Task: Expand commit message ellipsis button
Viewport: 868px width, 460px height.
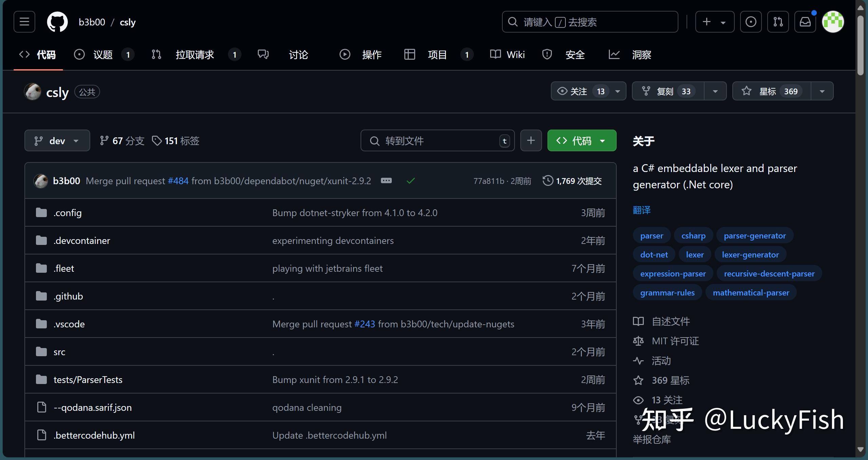Action: pyautogui.click(x=386, y=180)
